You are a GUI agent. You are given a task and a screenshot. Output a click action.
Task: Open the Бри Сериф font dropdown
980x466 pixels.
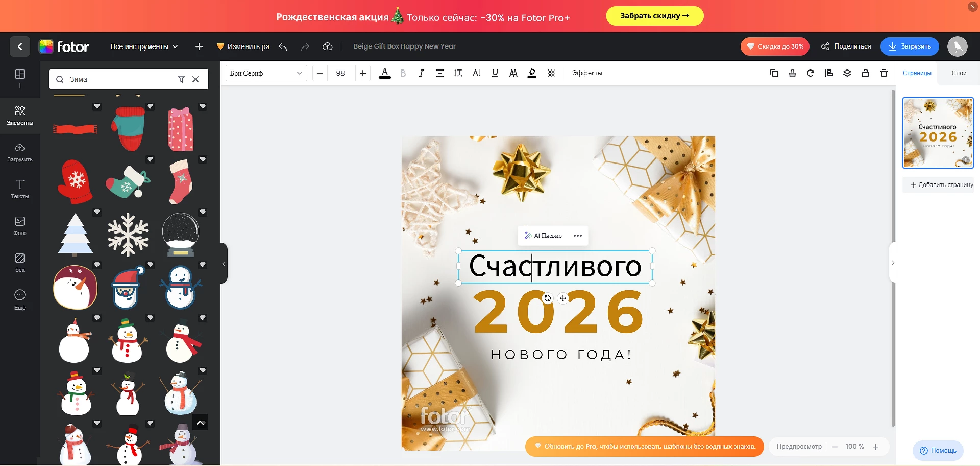[266, 73]
